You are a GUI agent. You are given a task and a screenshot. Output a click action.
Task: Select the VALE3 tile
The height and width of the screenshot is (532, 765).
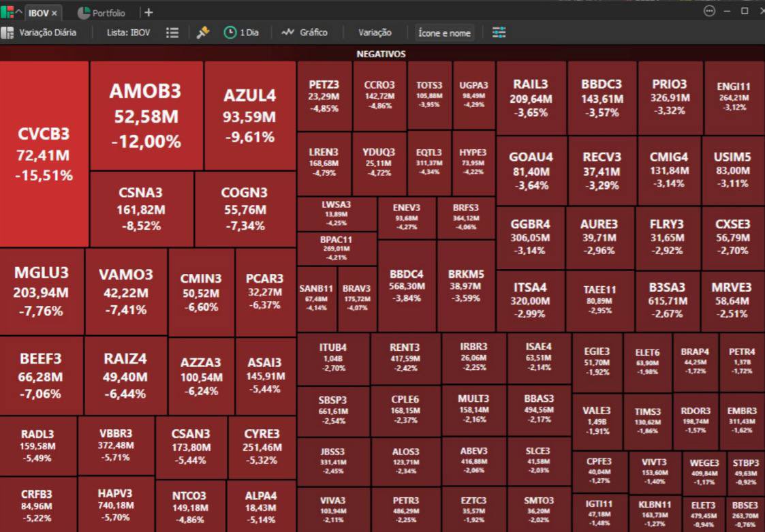point(596,421)
